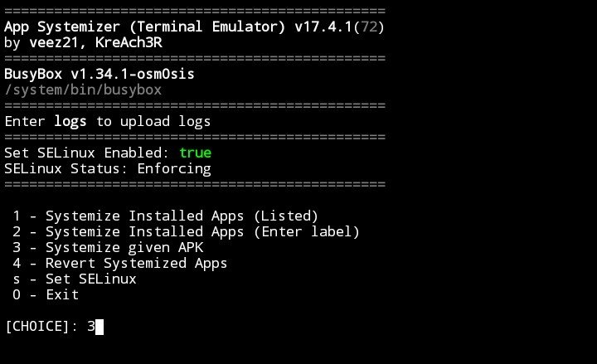Place cursor at the white block cursor
The image size is (597, 364).
(99, 327)
